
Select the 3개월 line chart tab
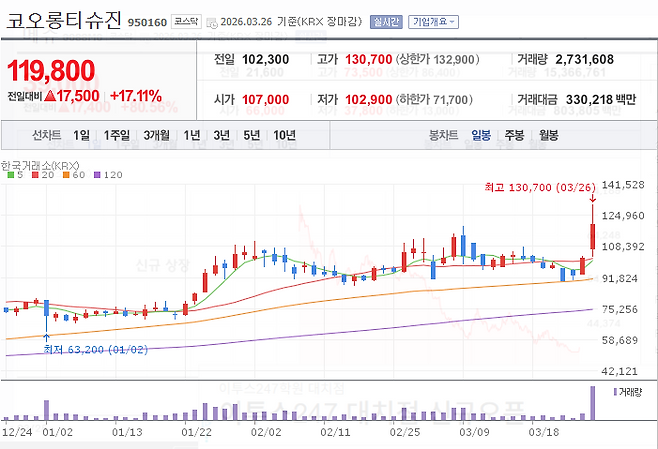coord(157,135)
